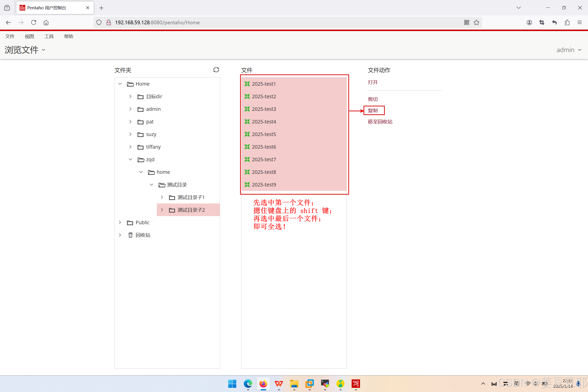The width and height of the screenshot is (588, 392).
Task: Click the 复制 file action
Action: (x=372, y=111)
